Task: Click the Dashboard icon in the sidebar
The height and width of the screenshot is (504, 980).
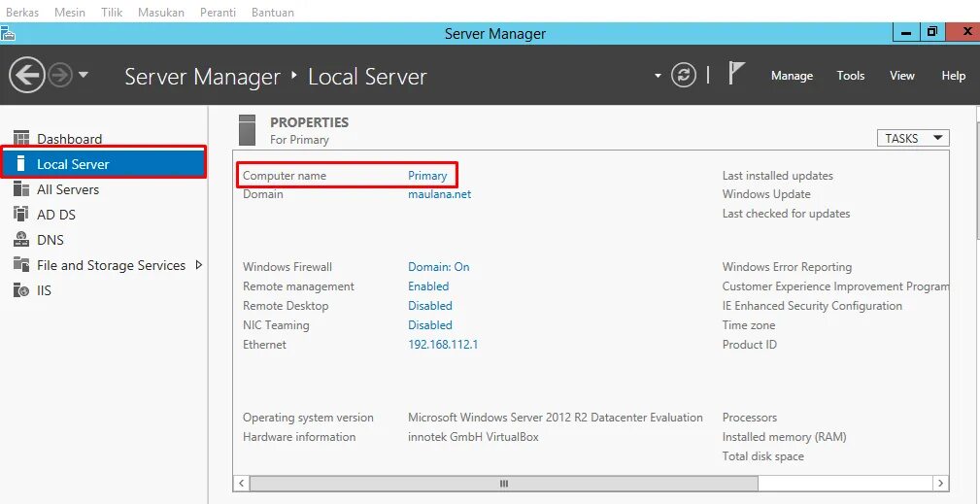Action: (20, 139)
